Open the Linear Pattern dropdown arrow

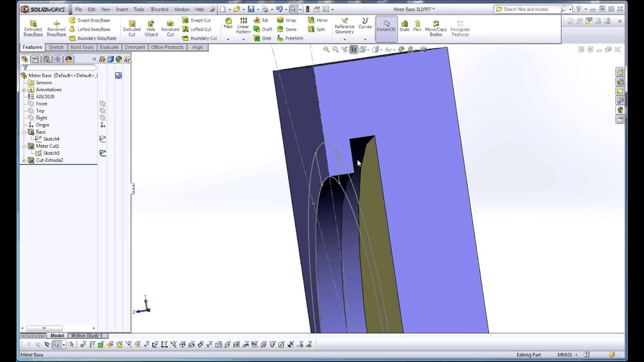pyautogui.click(x=244, y=39)
